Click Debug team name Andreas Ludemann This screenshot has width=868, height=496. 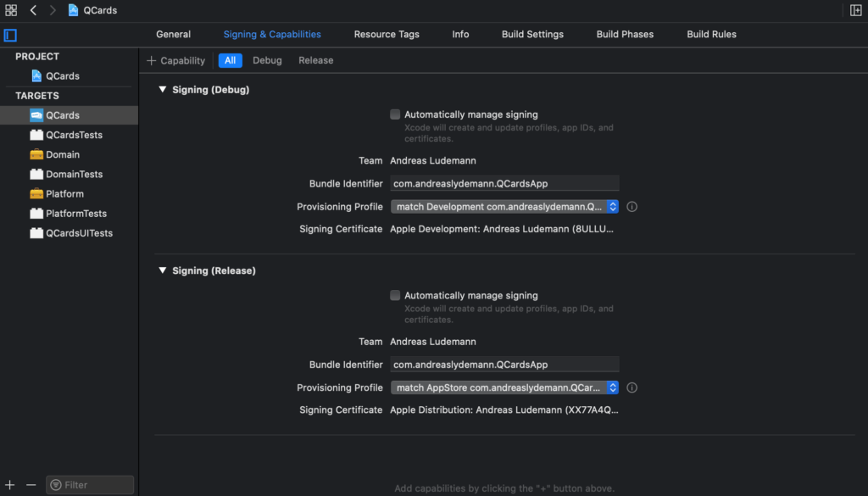click(x=433, y=160)
